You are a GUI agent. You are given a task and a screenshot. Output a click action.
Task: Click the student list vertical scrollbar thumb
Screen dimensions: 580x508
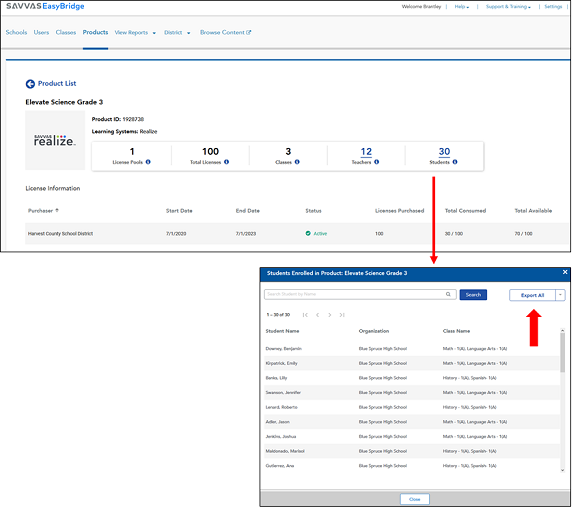(562, 352)
